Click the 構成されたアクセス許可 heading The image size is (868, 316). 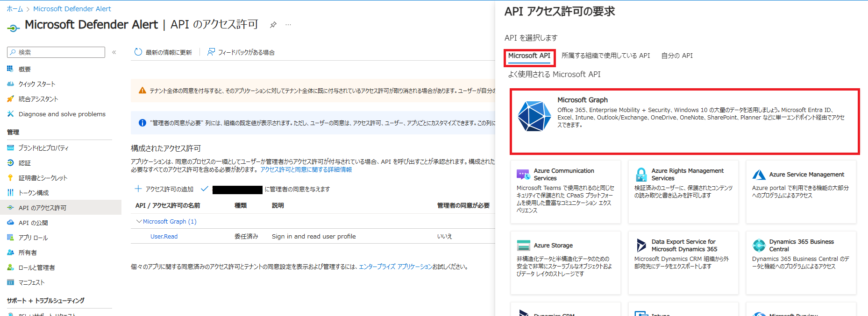(x=166, y=148)
